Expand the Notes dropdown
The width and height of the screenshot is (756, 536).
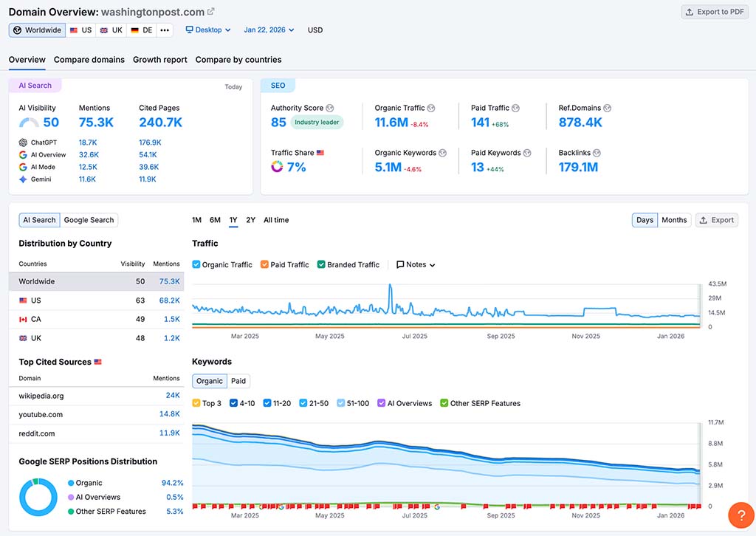coord(434,264)
